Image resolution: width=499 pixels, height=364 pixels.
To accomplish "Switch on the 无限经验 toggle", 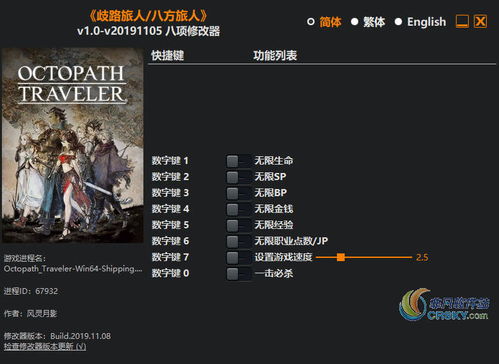I will [x=238, y=225].
